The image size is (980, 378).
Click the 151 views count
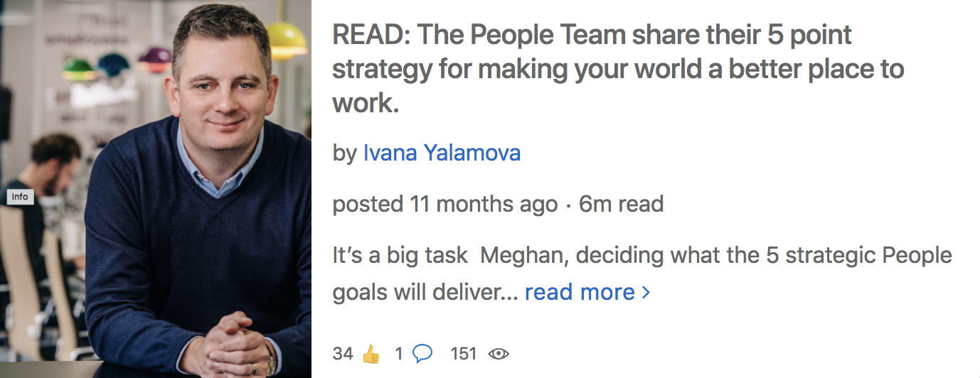pos(464,353)
